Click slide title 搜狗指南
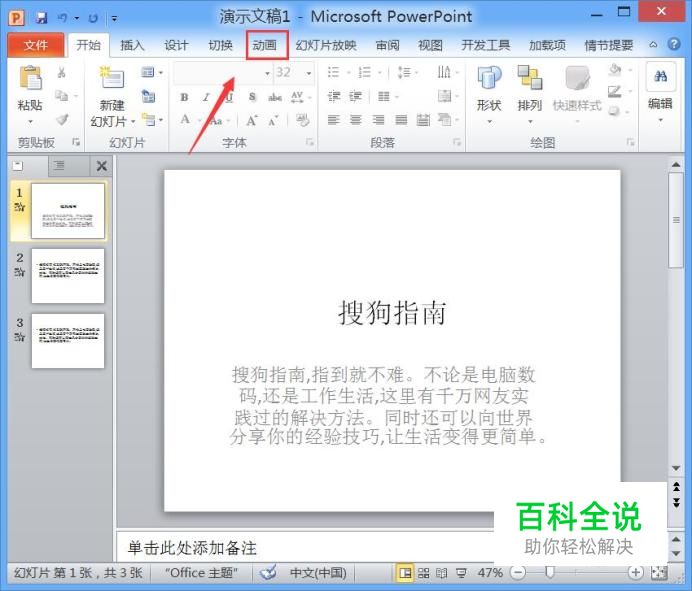Image resolution: width=692 pixels, height=591 pixels. (392, 313)
